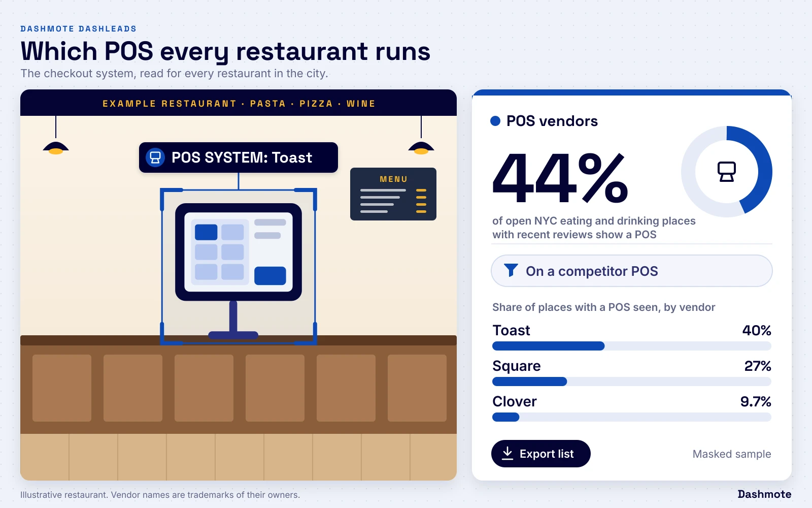Image resolution: width=812 pixels, height=508 pixels.
Task: Click the POS icon in the Toast label
Action: [x=155, y=157]
